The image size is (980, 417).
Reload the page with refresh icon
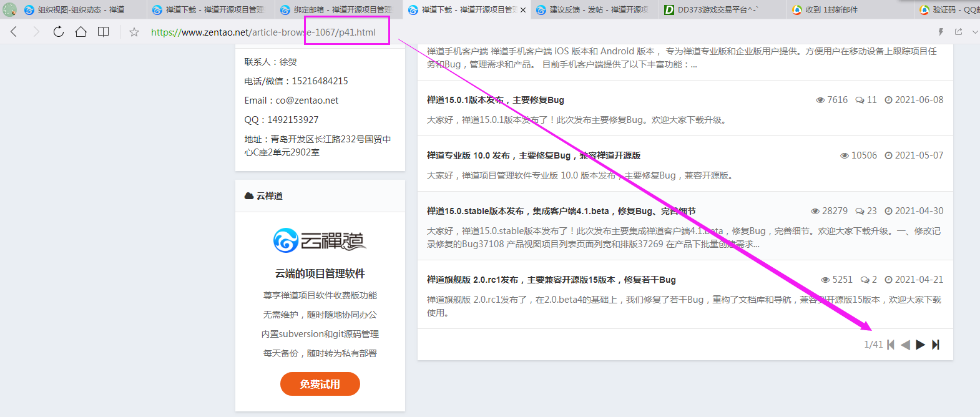point(59,32)
